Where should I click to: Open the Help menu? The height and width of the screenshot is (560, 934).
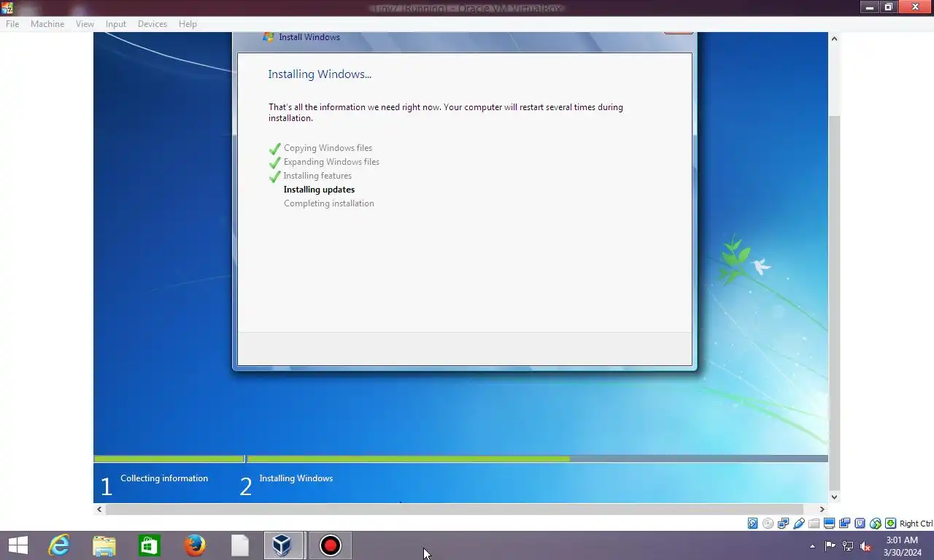click(x=188, y=24)
